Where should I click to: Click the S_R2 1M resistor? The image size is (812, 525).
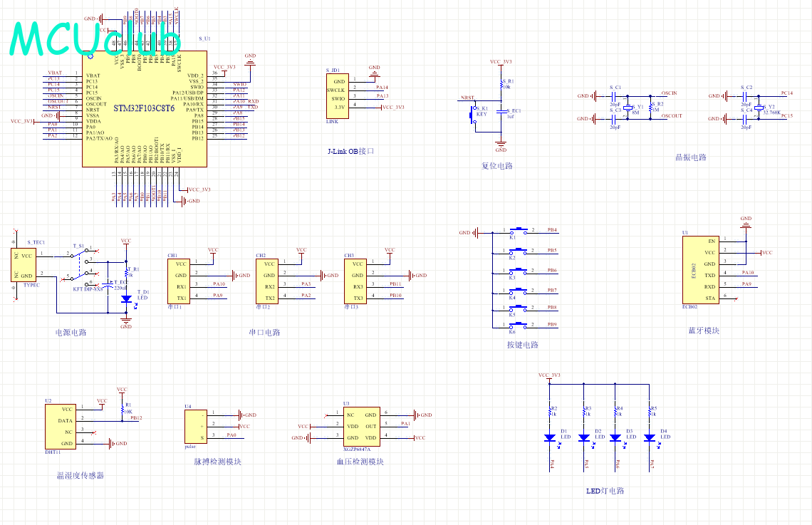coord(651,108)
